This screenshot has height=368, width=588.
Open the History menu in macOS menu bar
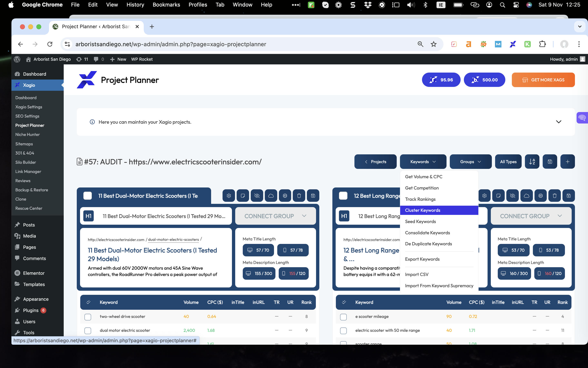point(135,5)
